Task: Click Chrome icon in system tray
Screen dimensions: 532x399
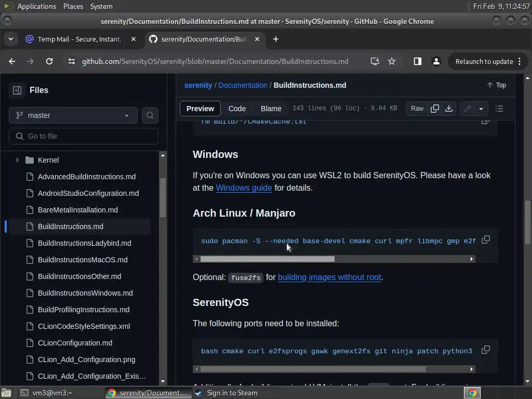Action: coord(472,393)
